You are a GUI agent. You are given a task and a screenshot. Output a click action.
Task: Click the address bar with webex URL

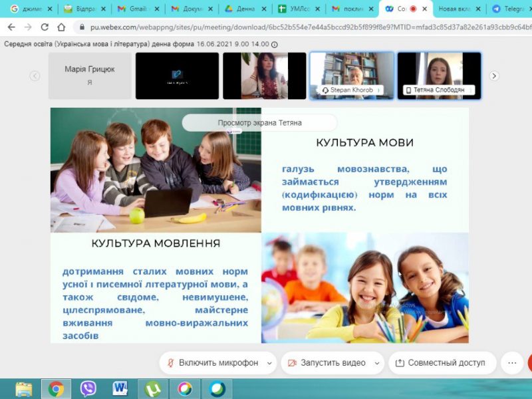(299, 27)
